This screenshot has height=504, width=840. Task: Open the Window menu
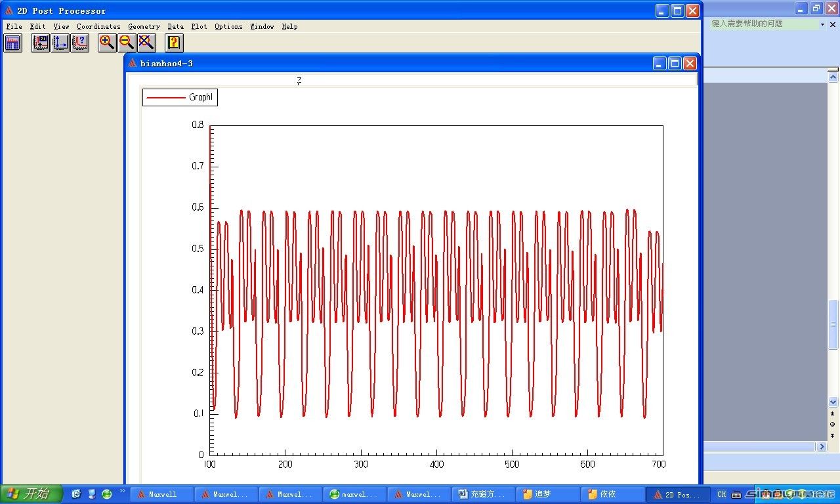[262, 27]
